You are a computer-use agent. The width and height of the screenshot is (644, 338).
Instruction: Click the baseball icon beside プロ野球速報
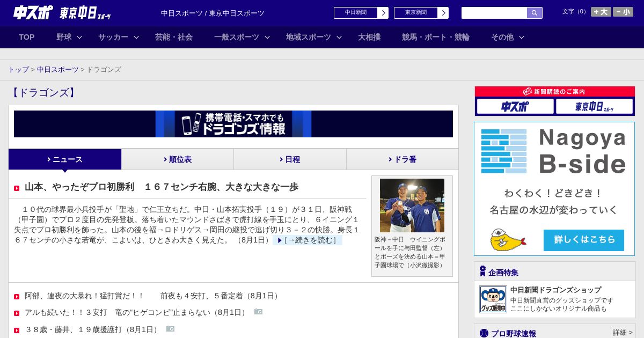[484, 333]
